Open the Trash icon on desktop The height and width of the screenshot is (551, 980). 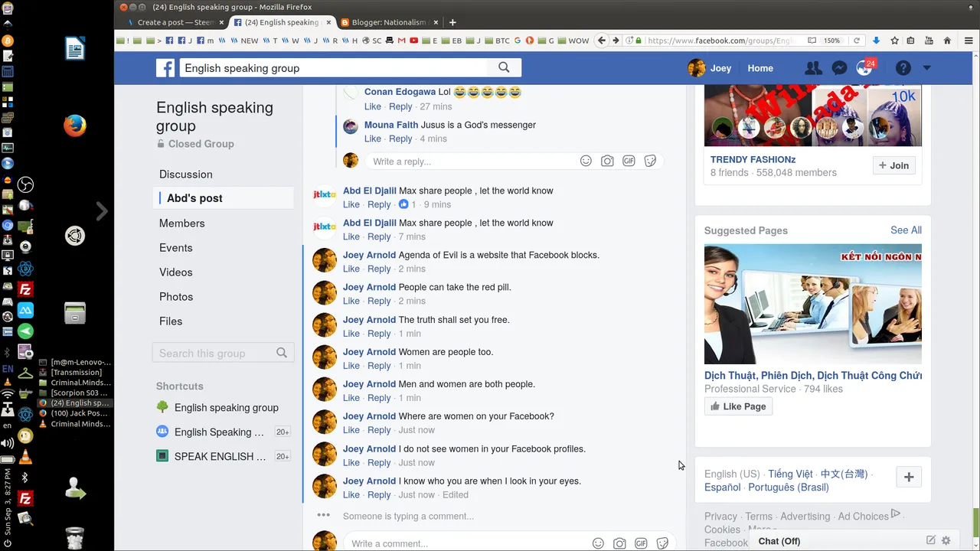point(74,537)
